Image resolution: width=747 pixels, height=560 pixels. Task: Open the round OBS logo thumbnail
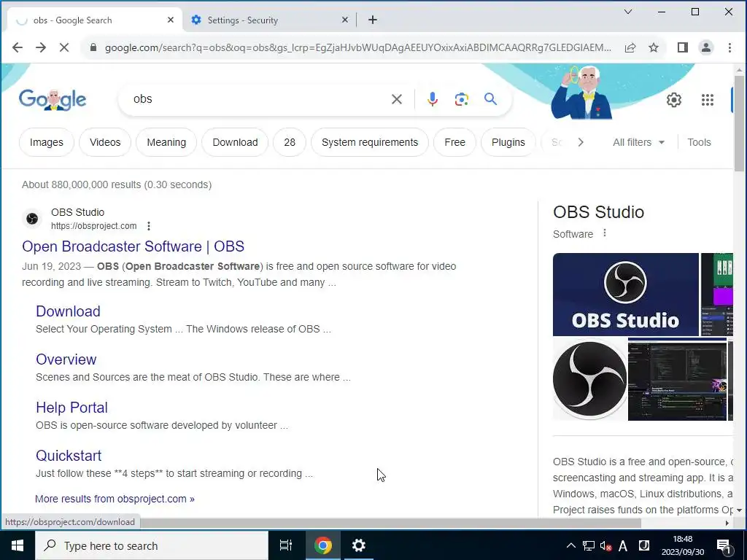pos(589,379)
